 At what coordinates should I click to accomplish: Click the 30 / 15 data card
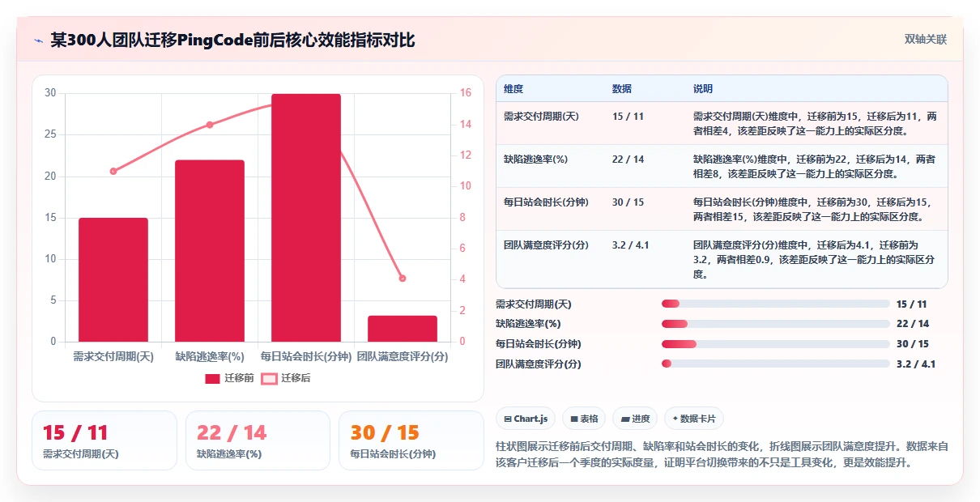[x=411, y=440]
